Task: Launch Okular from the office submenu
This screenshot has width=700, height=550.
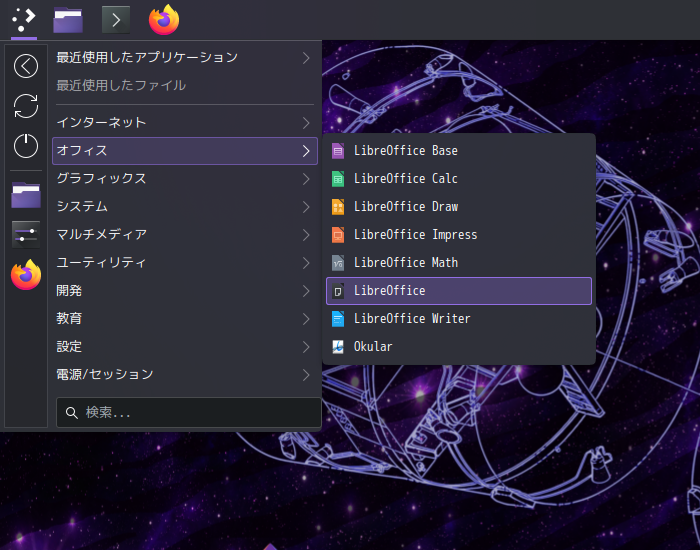Action: pos(459,347)
